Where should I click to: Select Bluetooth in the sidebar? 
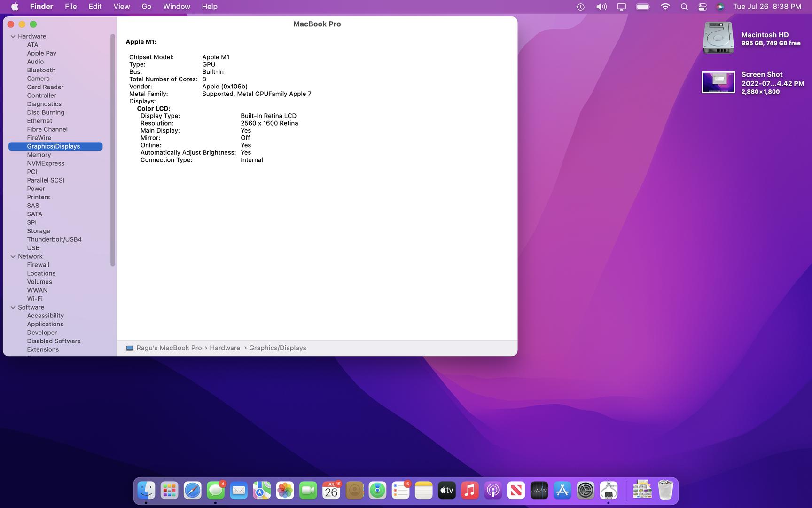point(55,70)
